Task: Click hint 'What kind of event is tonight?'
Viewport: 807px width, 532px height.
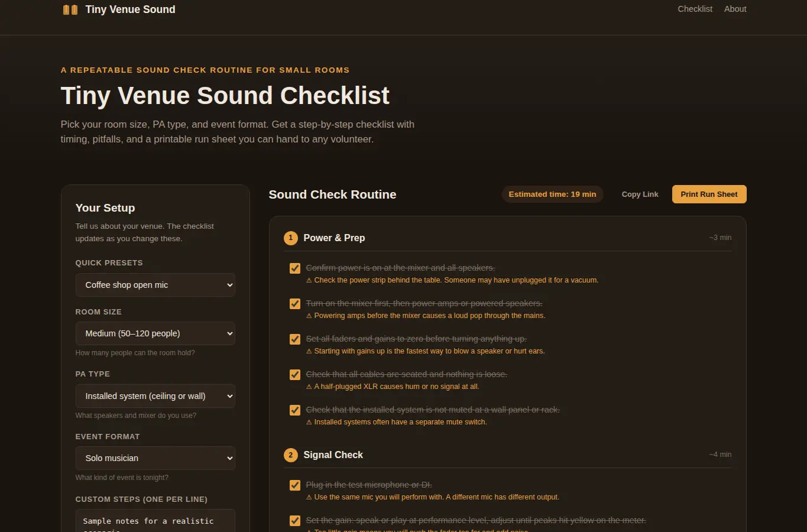Action: point(122,478)
